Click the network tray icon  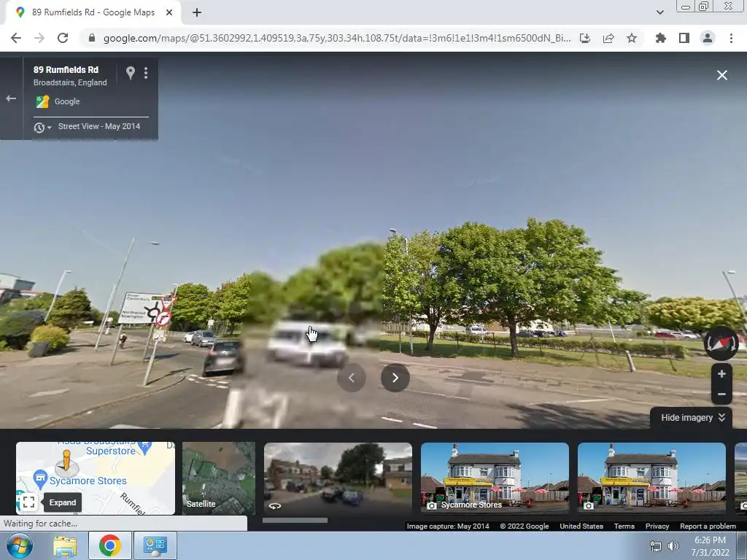tap(656, 546)
